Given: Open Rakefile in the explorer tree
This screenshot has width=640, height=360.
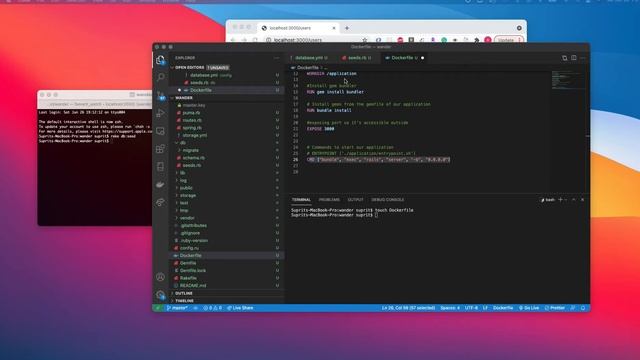Looking at the screenshot, I should click(227, 278).
